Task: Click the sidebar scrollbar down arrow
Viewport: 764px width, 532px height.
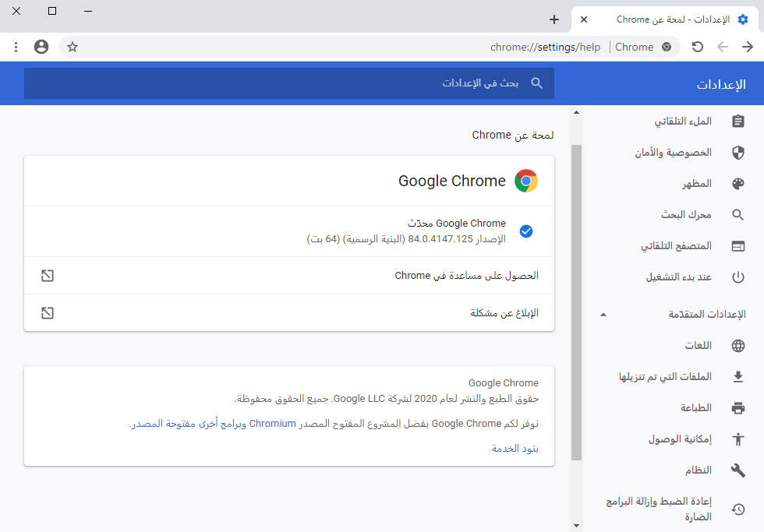Action: tap(576, 526)
